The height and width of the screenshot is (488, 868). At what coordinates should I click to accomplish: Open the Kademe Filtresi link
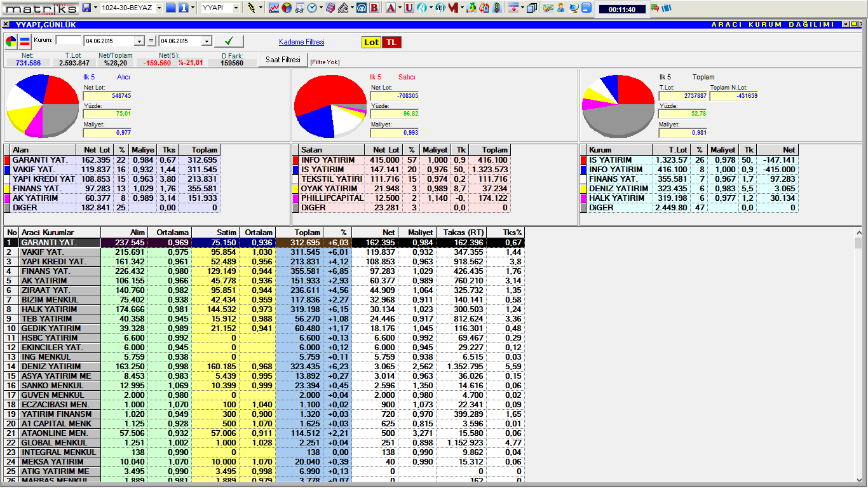point(301,42)
